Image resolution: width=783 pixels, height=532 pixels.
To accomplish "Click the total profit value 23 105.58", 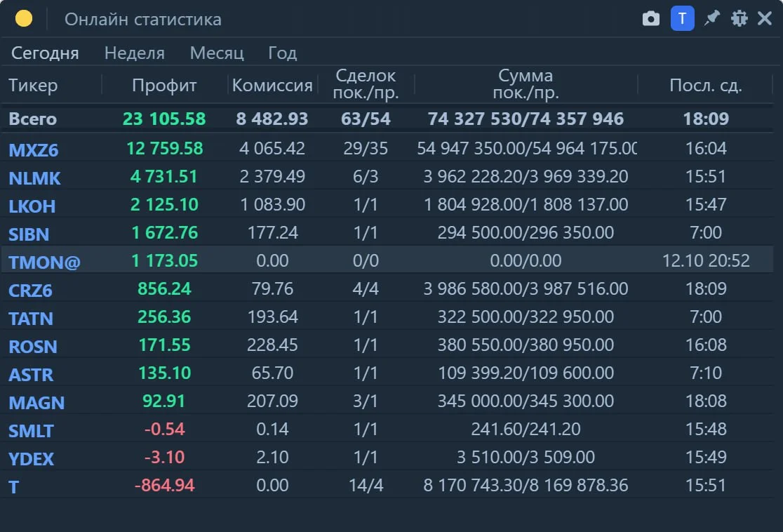I will [x=164, y=119].
